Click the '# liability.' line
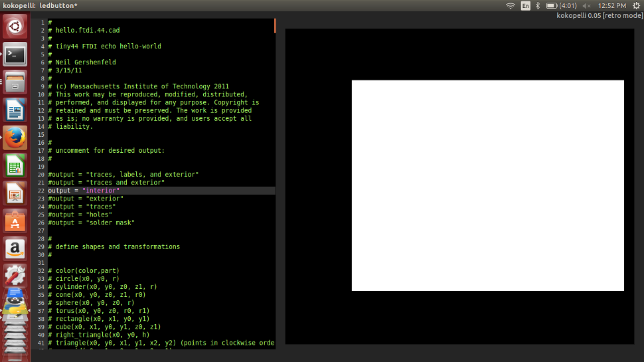This screenshot has width=644, height=362. click(x=70, y=127)
